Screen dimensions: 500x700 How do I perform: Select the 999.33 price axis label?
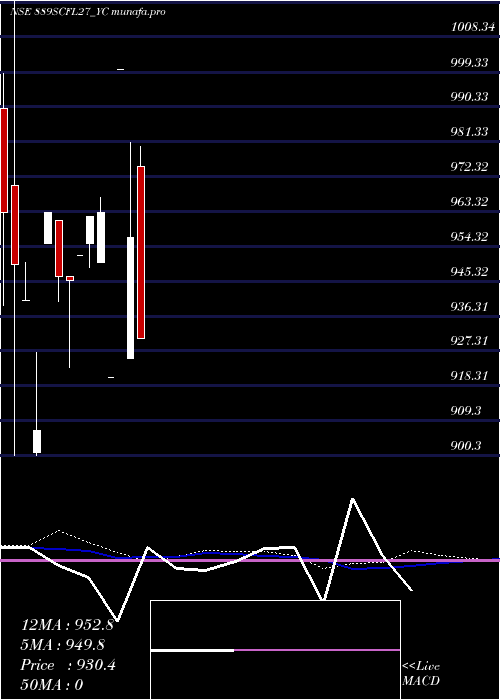tap(469, 62)
